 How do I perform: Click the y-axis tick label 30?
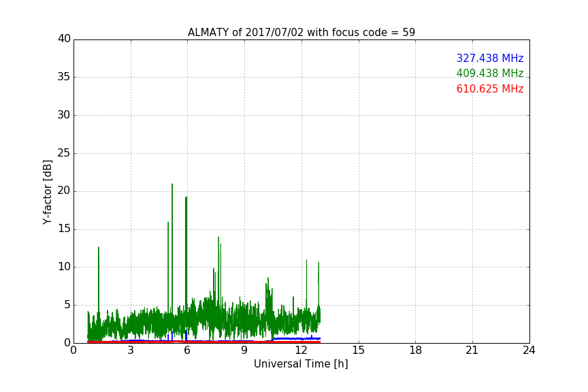click(x=64, y=115)
